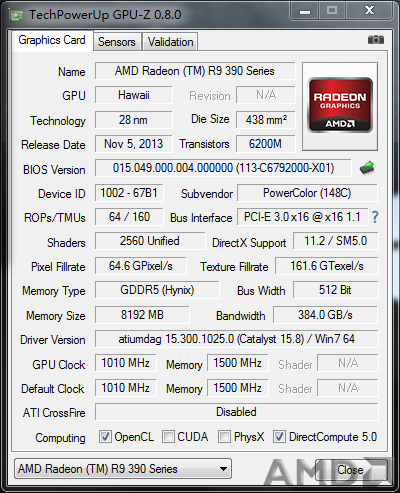400x493 pixels.
Task: Toggle the PhysX checkbox
Action: pyautogui.click(x=224, y=436)
